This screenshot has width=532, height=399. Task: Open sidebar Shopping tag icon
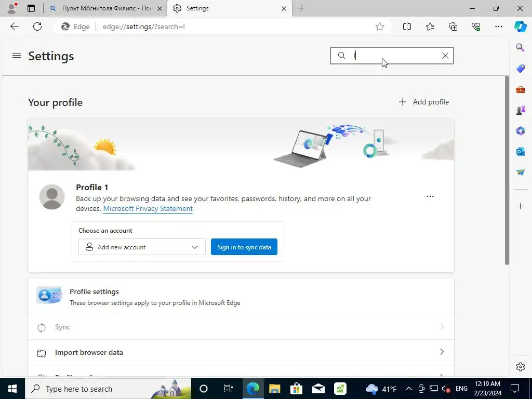(520, 69)
